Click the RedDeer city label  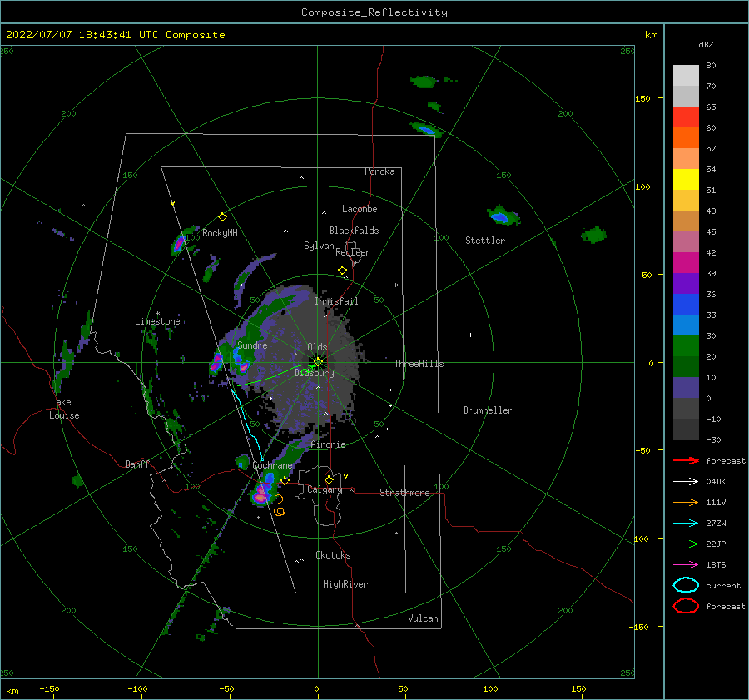[353, 252]
